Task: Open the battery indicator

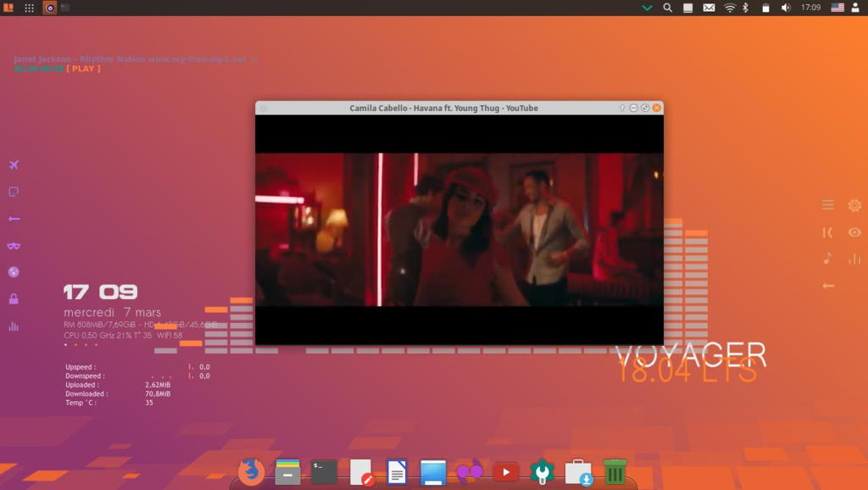Action: click(x=765, y=8)
